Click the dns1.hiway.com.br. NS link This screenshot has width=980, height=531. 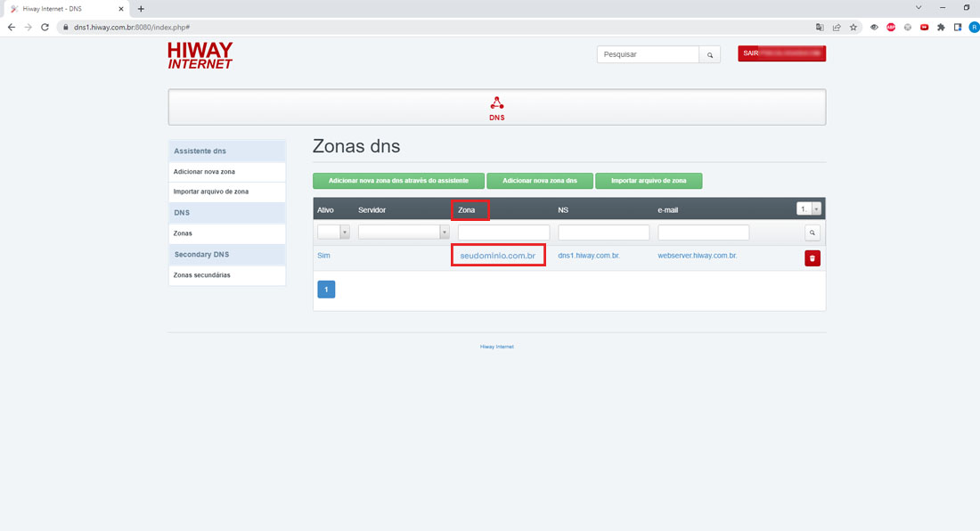tap(589, 256)
